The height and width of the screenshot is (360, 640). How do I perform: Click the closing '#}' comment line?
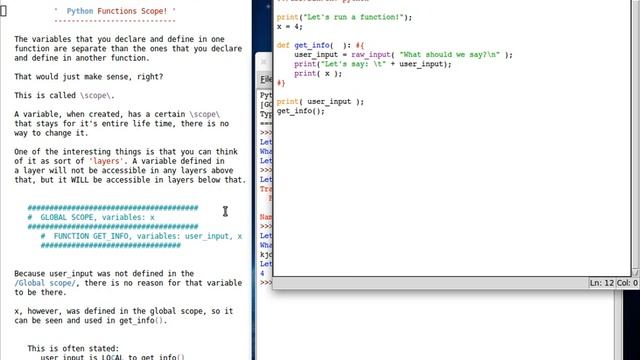click(281, 83)
